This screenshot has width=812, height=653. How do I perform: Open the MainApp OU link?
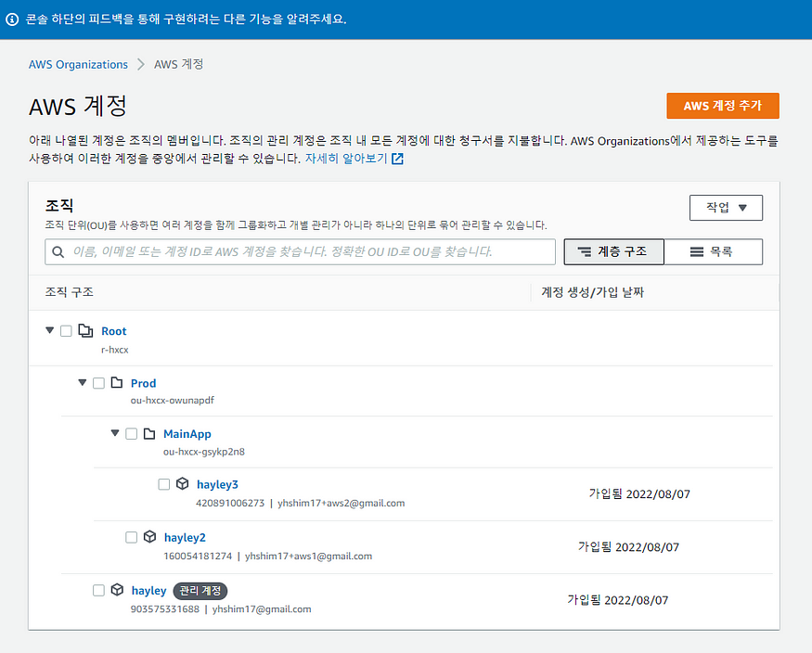tap(187, 433)
